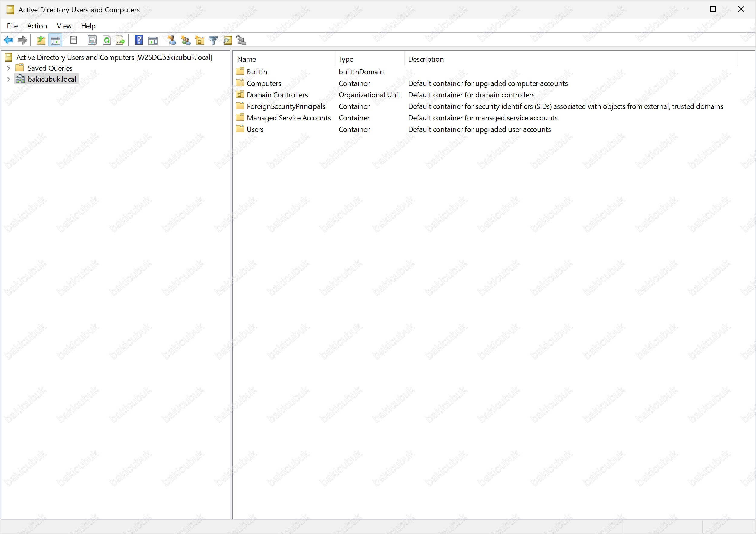Create a new group with toolbar icon

[x=186, y=41]
